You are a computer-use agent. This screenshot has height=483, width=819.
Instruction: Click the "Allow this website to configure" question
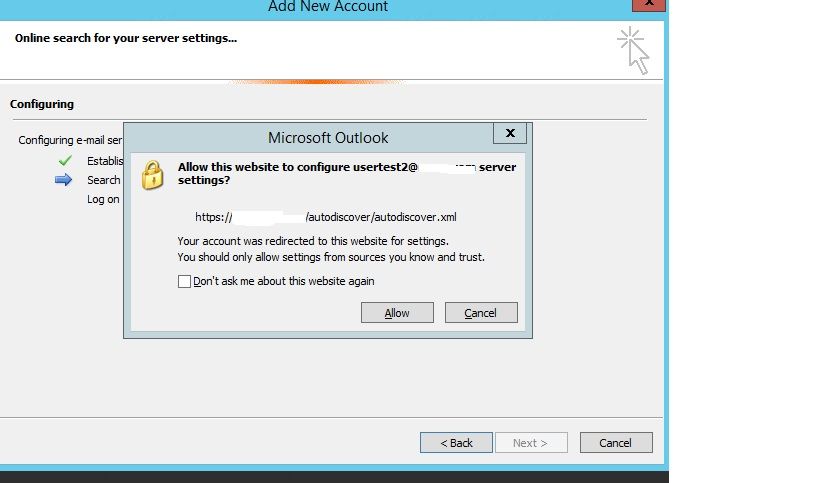[x=347, y=173]
